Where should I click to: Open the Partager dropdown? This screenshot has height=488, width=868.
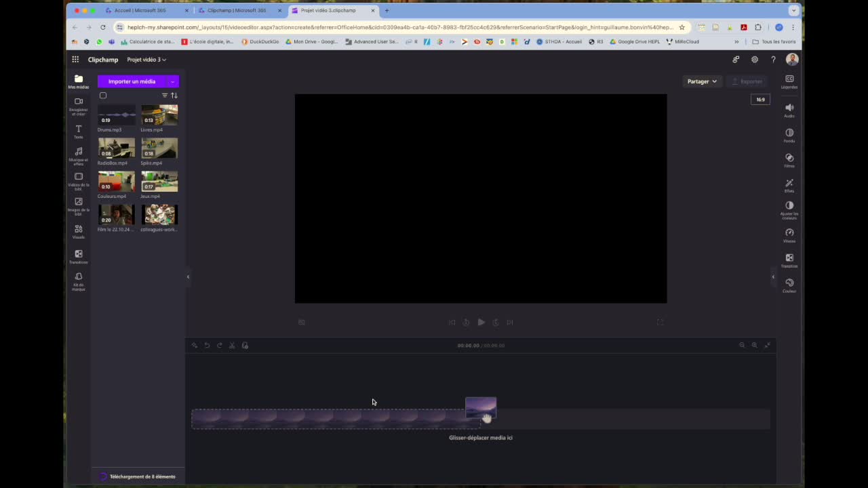tap(701, 81)
